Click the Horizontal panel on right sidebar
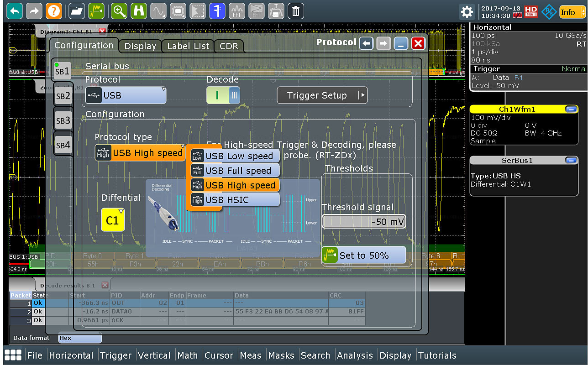 coord(529,43)
